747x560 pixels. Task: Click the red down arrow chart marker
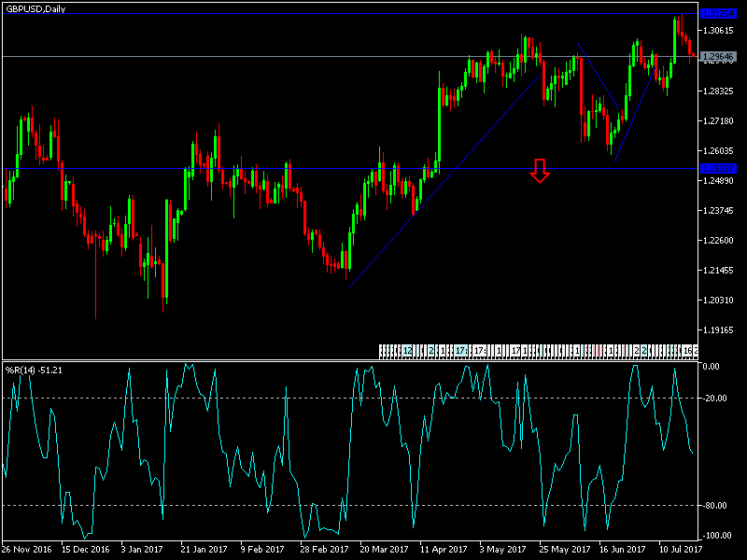pos(540,172)
